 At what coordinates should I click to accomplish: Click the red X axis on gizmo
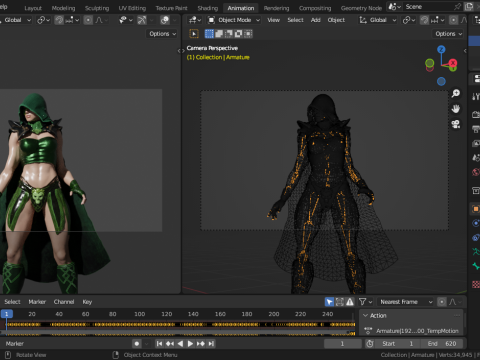(453, 63)
